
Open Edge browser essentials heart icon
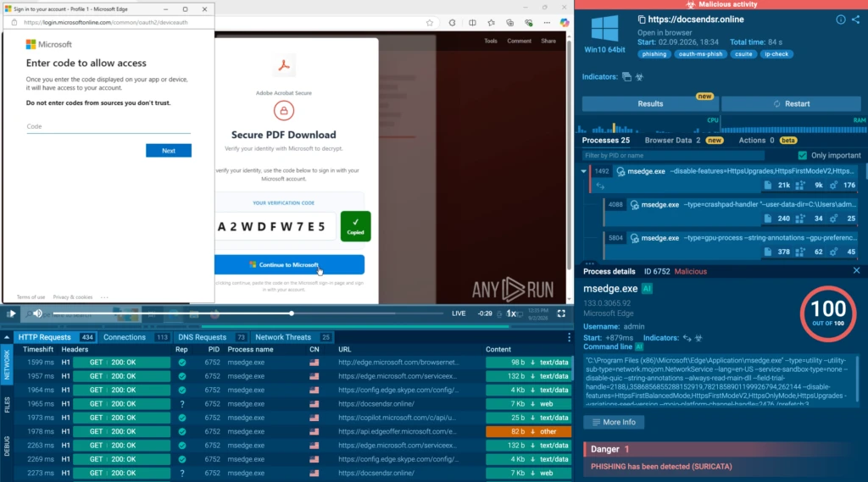[x=529, y=23]
